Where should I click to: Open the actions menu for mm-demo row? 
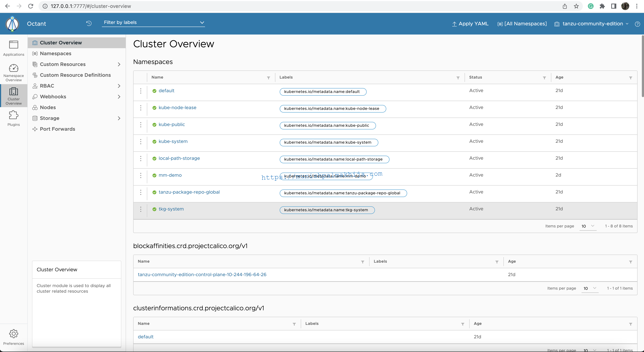point(141,175)
